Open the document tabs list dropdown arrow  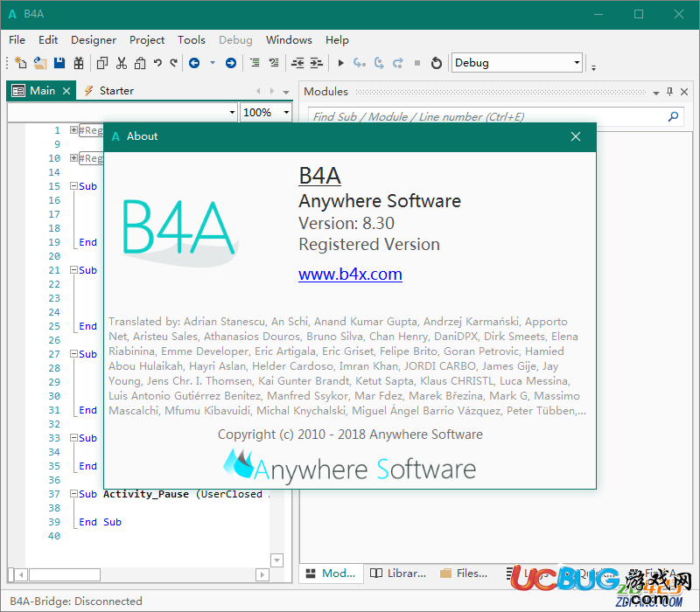[286, 92]
